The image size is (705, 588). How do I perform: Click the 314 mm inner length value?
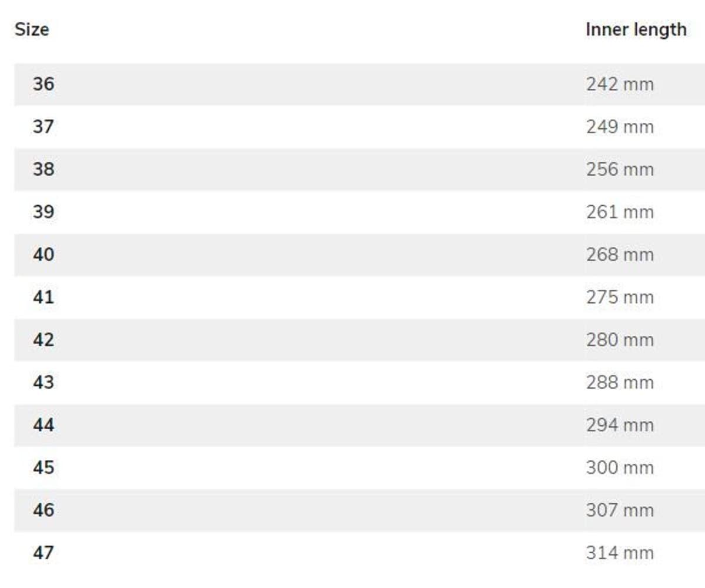(620, 553)
